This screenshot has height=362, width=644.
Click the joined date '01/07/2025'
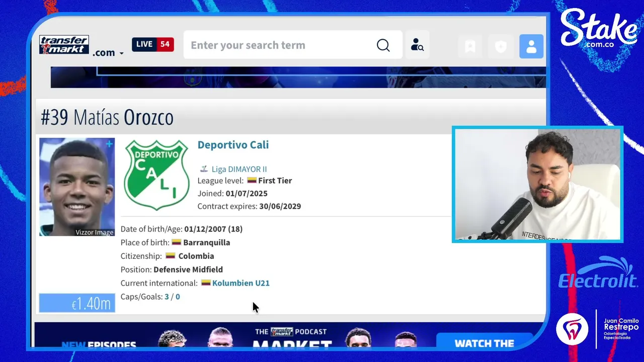[x=247, y=194]
